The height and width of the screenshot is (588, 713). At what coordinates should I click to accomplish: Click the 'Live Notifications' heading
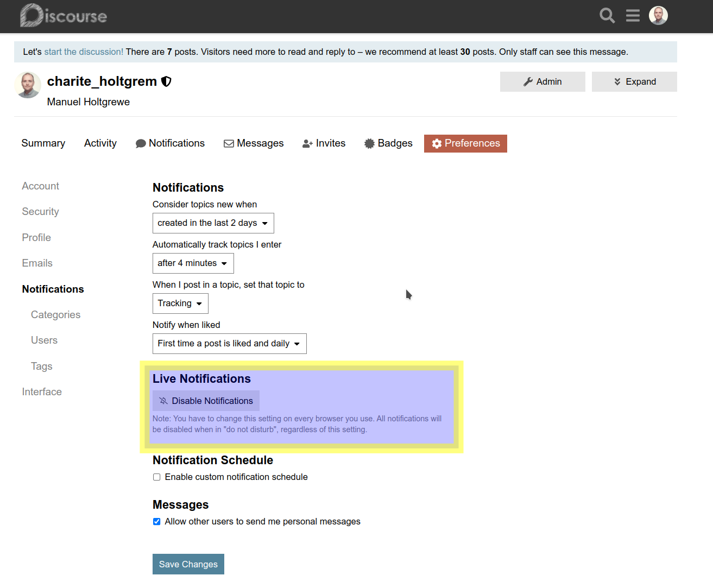[x=201, y=379]
